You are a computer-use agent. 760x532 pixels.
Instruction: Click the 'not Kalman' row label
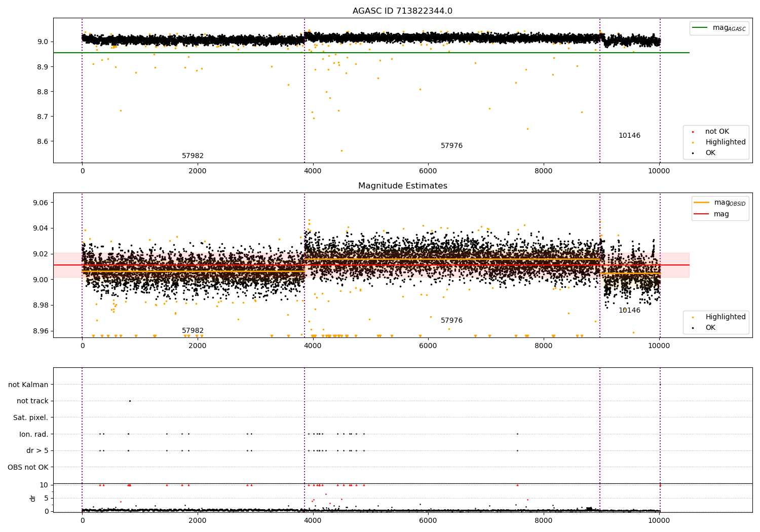click(x=28, y=385)
